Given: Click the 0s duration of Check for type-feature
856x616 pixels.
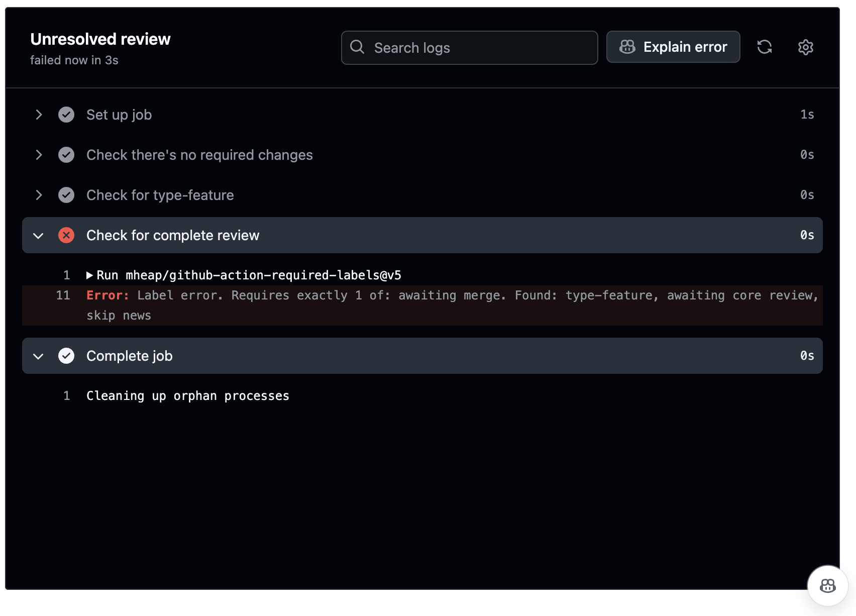Looking at the screenshot, I should point(807,195).
